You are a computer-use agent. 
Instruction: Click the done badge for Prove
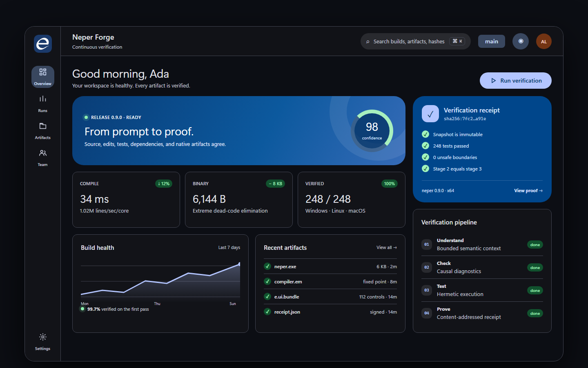[x=535, y=313]
